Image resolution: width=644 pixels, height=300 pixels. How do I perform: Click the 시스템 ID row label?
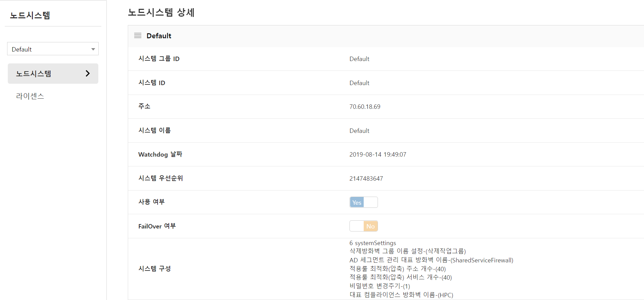(152, 83)
